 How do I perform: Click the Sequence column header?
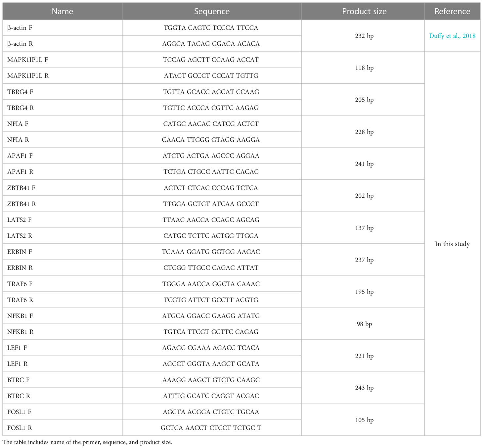pos(212,11)
